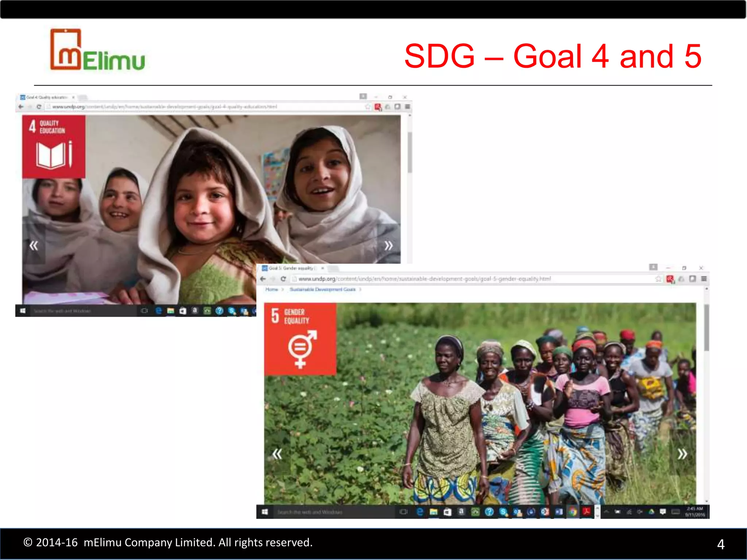Expand hidden system tray icons chevron
747x560 pixels.
(607, 512)
